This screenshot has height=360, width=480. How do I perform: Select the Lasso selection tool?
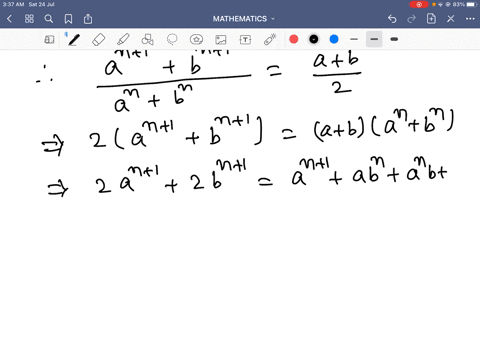click(x=172, y=40)
